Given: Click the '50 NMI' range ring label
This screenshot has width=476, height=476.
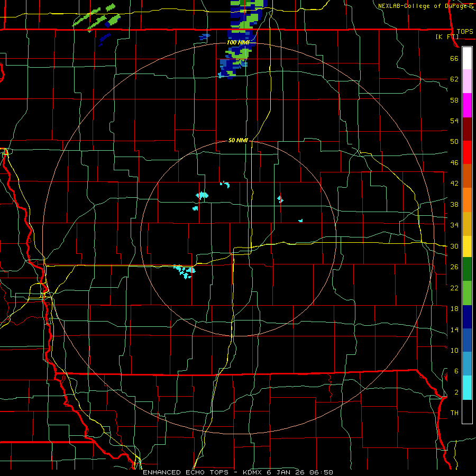Looking at the screenshot, I should 238,140.
